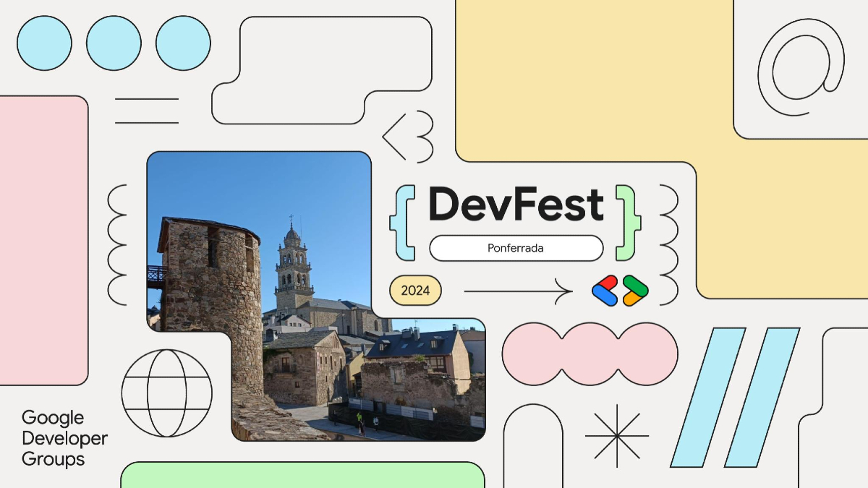Click the right-pointing arrow next to 2024

[518, 291]
